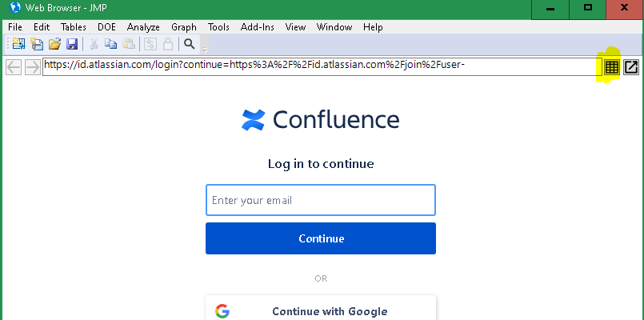Click the Search magnifying glass icon
This screenshot has width=644, height=320.
point(190,44)
